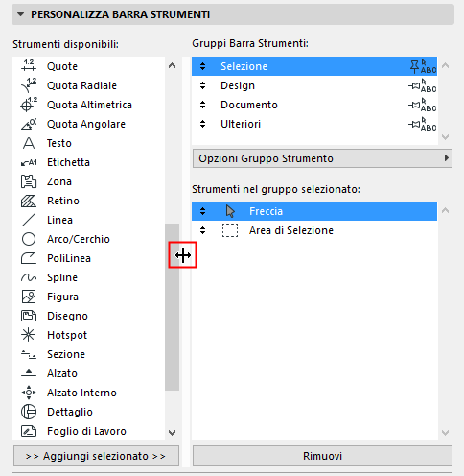Click the reorder arrows beside Documento
The width and height of the screenshot is (464, 476).
pyautogui.click(x=202, y=105)
